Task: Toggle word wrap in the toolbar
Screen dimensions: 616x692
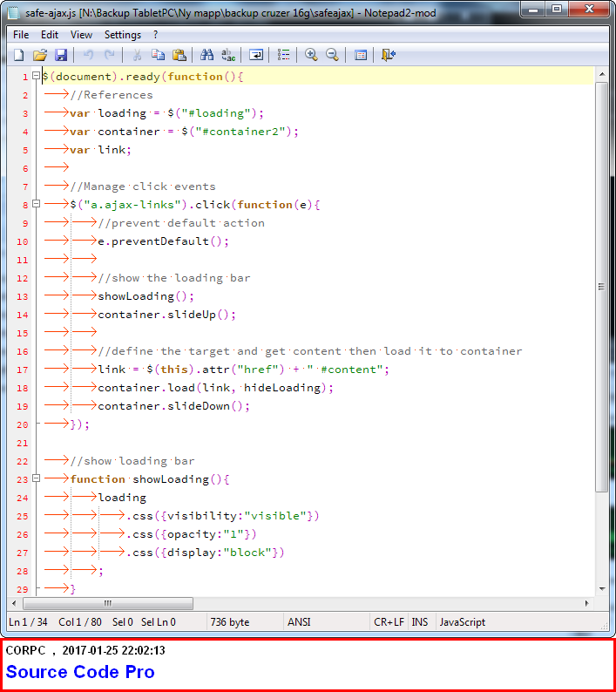Action: point(256,55)
